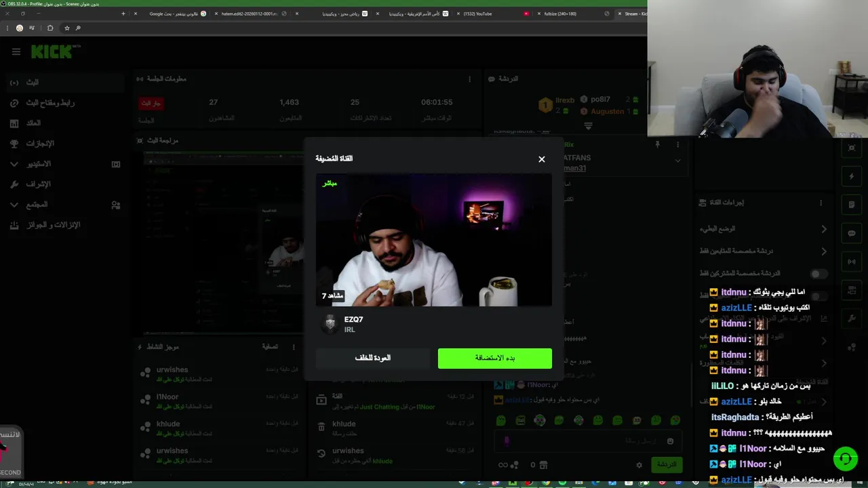Open channel actions three-dot menu
Viewport: 868px width, 488px height.
(x=821, y=203)
